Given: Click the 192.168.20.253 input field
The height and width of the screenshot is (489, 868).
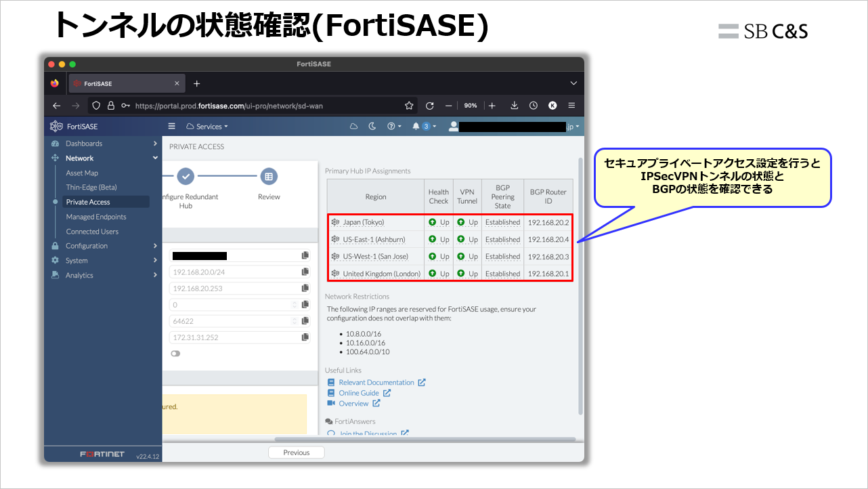Looking at the screenshot, I should tap(234, 289).
